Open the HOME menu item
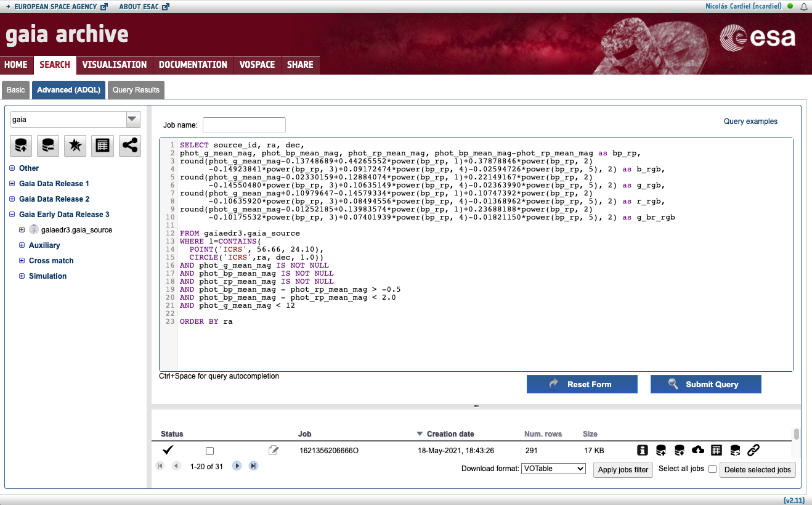The height and width of the screenshot is (505, 812). click(16, 65)
